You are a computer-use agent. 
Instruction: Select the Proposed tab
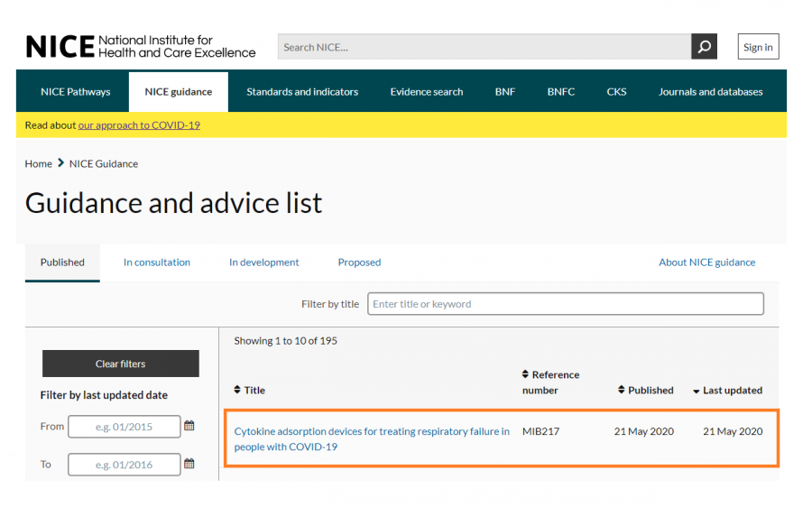coord(359,263)
